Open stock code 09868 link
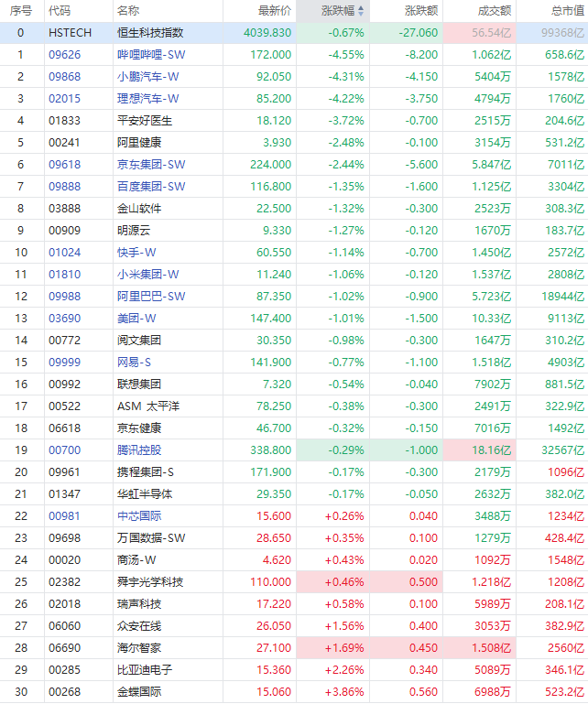Image resolution: width=588 pixels, height=704 pixels. pyautogui.click(x=65, y=77)
